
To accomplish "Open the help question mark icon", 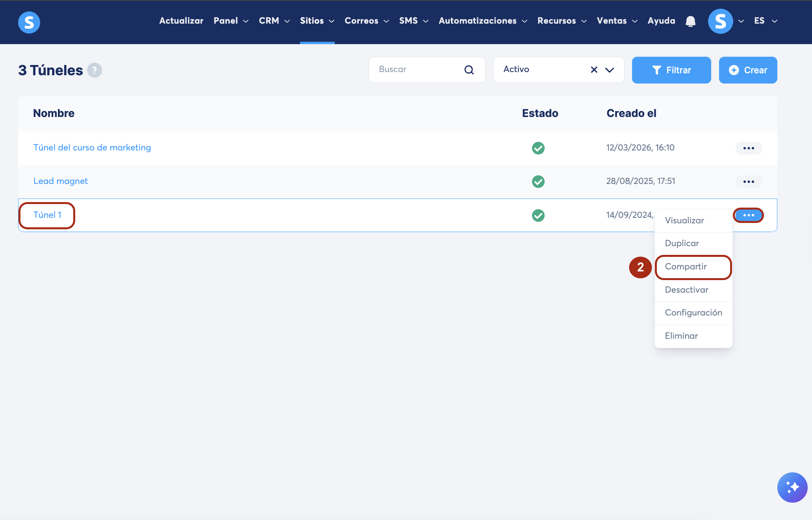I will (x=95, y=70).
